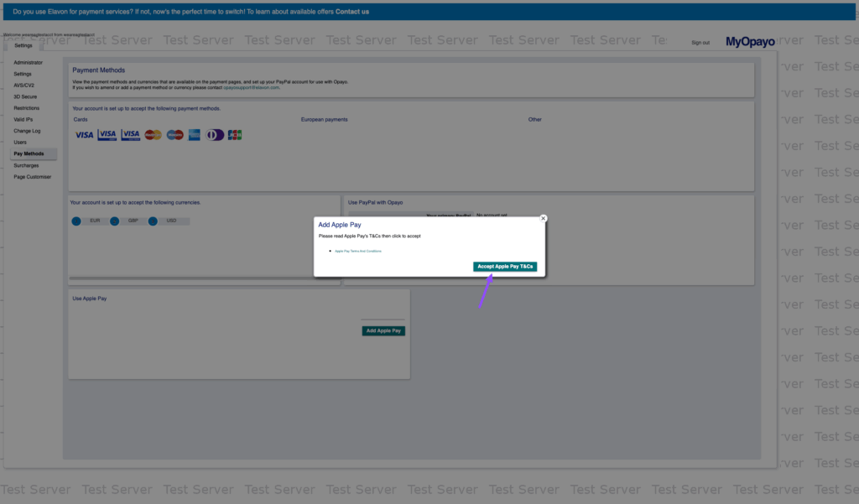Click the Diners Club logo

pyautogui.click(x=216, y=135)
